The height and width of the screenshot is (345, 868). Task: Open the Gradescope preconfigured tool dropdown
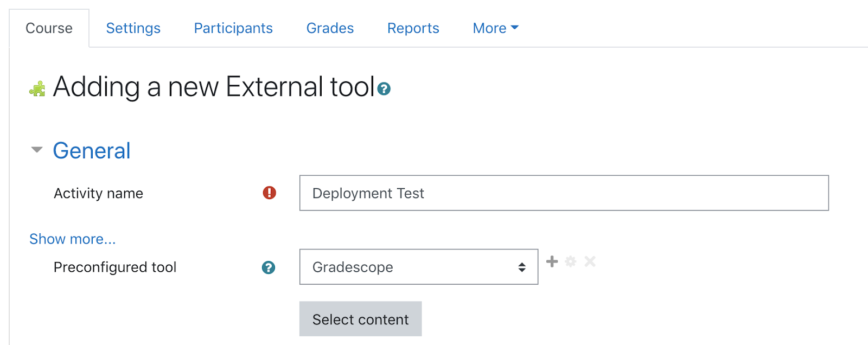tap(419, 267)
